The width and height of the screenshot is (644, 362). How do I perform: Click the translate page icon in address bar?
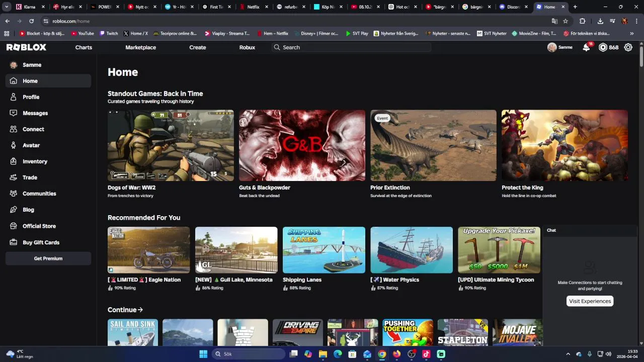coord(554,21)
